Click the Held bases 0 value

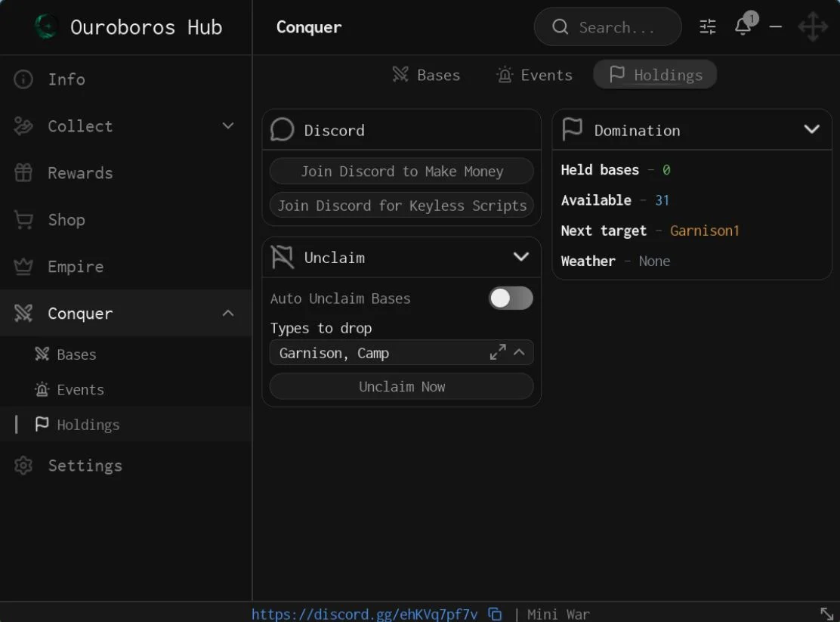pyautogui.click(x=666, y=170)
